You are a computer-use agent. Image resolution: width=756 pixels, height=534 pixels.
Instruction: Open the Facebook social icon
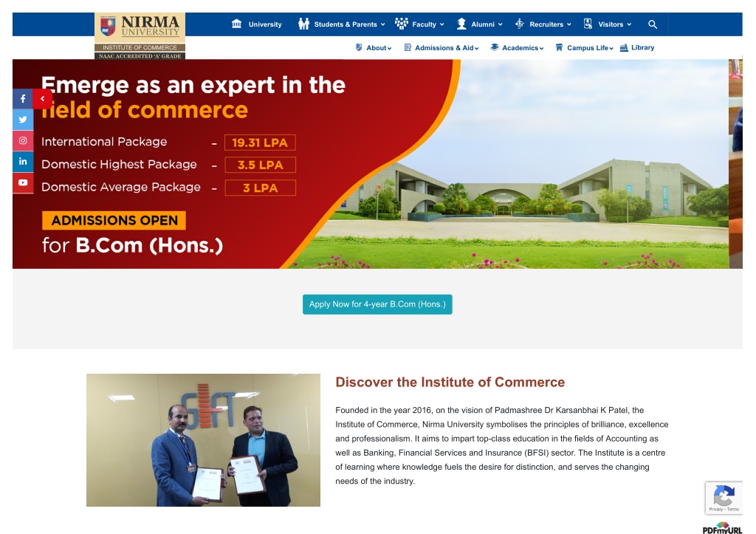click(x=23, y=99)
